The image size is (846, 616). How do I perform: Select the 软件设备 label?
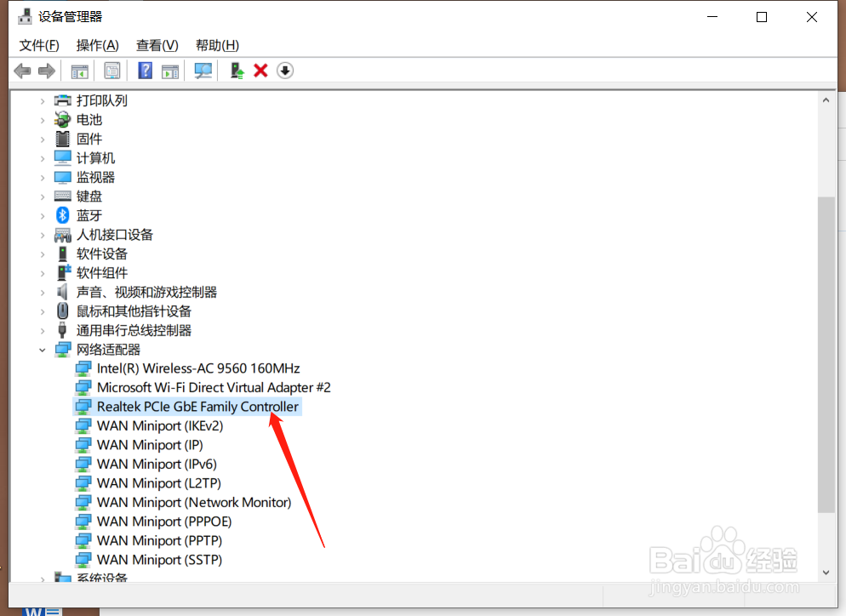point(102,254)
